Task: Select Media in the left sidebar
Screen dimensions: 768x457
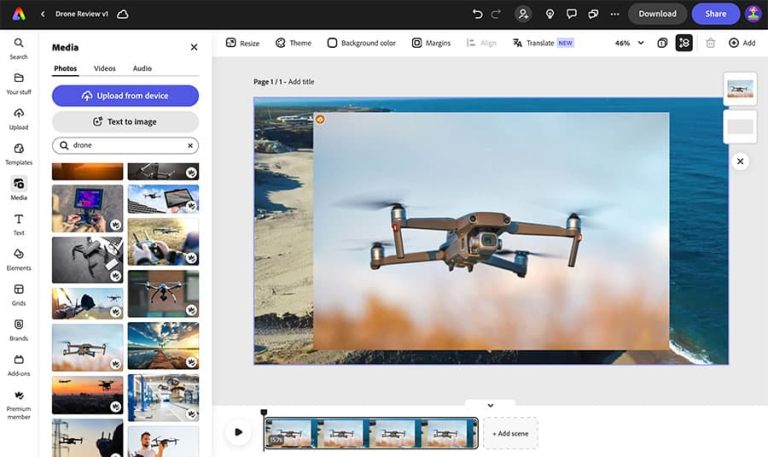Action: (19, 189)
